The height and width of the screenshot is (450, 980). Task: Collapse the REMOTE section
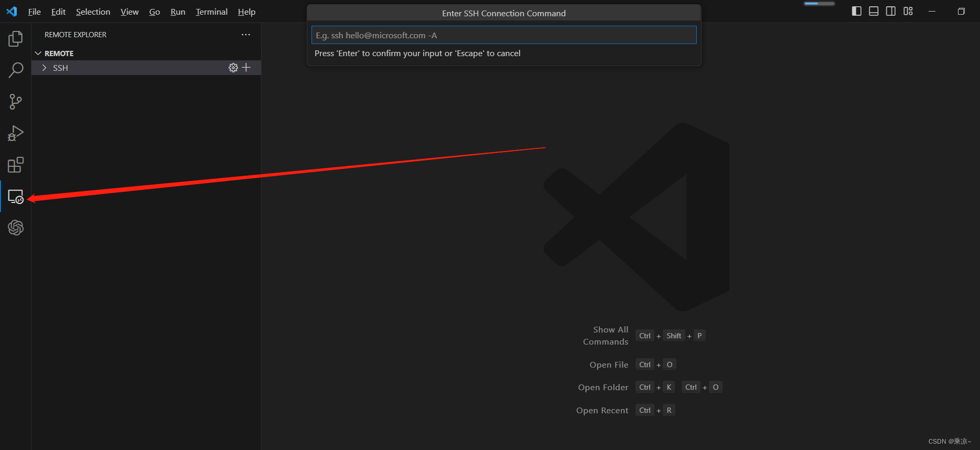pyautogui.click(x=38, y=53)
